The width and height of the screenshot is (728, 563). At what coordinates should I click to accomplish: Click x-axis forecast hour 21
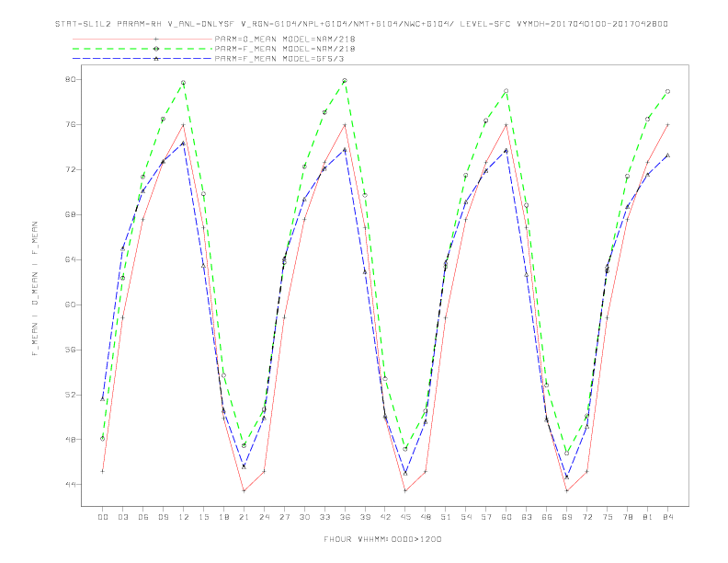pos(244,517)
